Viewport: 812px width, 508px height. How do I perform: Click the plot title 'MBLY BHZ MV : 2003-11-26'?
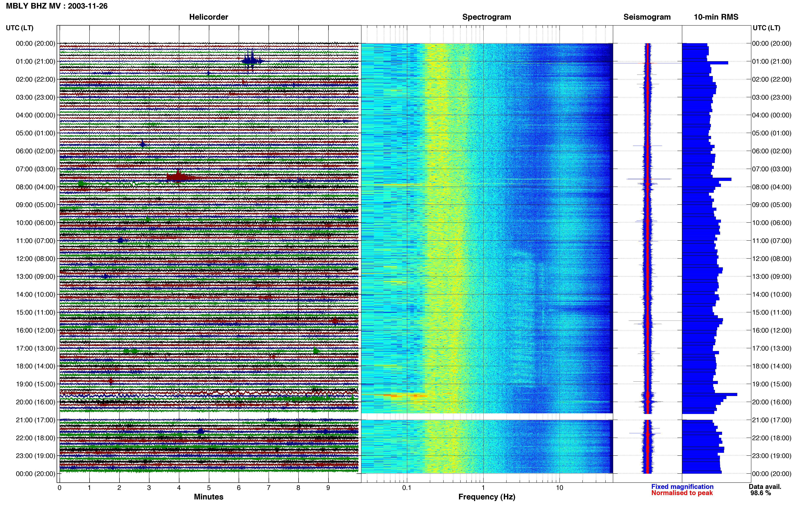click(57, 6)
